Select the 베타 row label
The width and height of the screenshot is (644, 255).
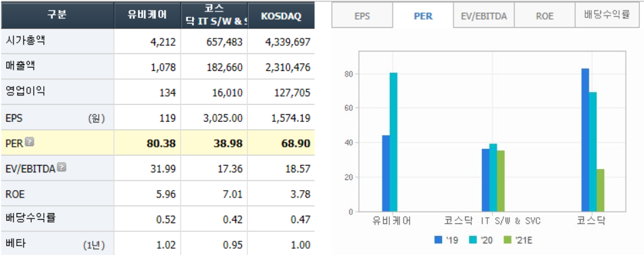coord(16,244)
